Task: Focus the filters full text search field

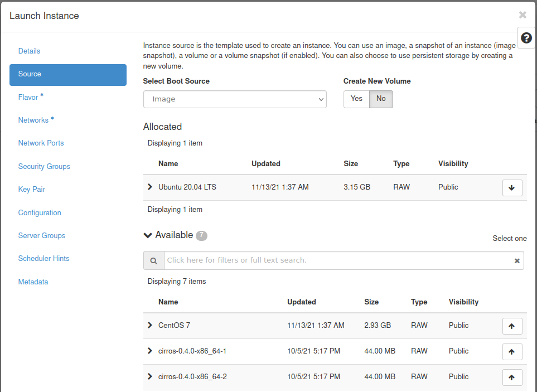Action: (x=337, y=260)
